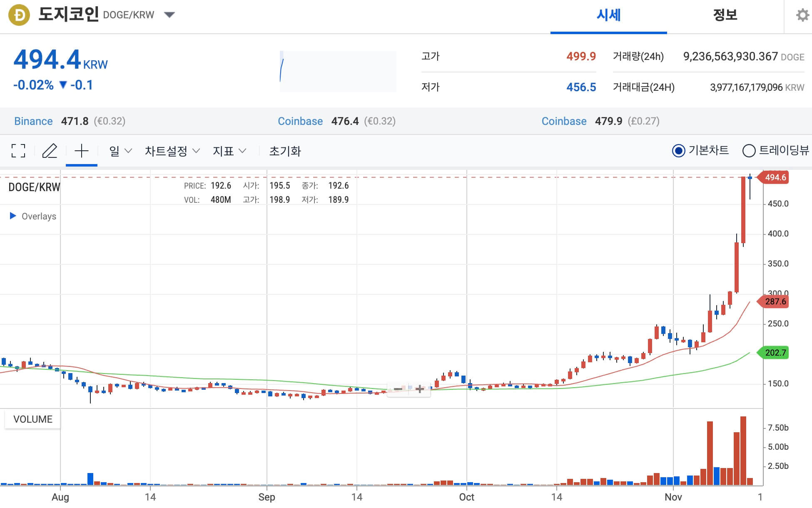This screenshot has height=508, width=812.
Task: Select the 트레이딩뷰 radio button
Action: pyautogui.click(x=749, y=150)
